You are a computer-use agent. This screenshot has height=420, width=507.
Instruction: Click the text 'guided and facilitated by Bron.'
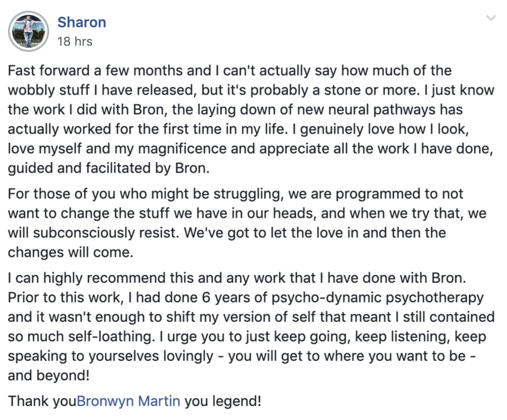click(108, 168)
